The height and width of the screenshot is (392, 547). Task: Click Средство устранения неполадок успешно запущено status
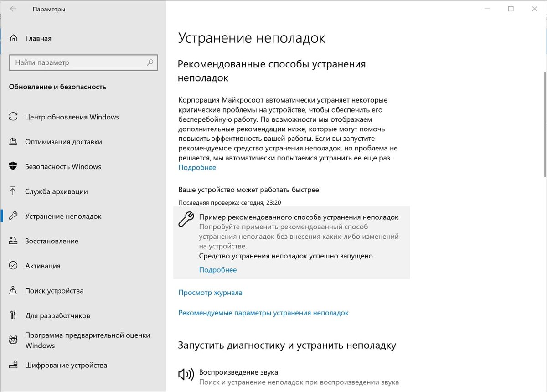tap(286, 256)
